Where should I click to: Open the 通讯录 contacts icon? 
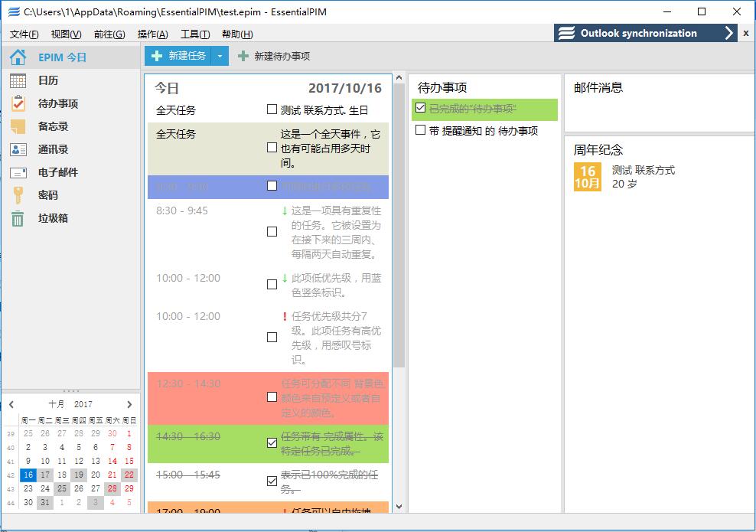click(x=18, y=149)
